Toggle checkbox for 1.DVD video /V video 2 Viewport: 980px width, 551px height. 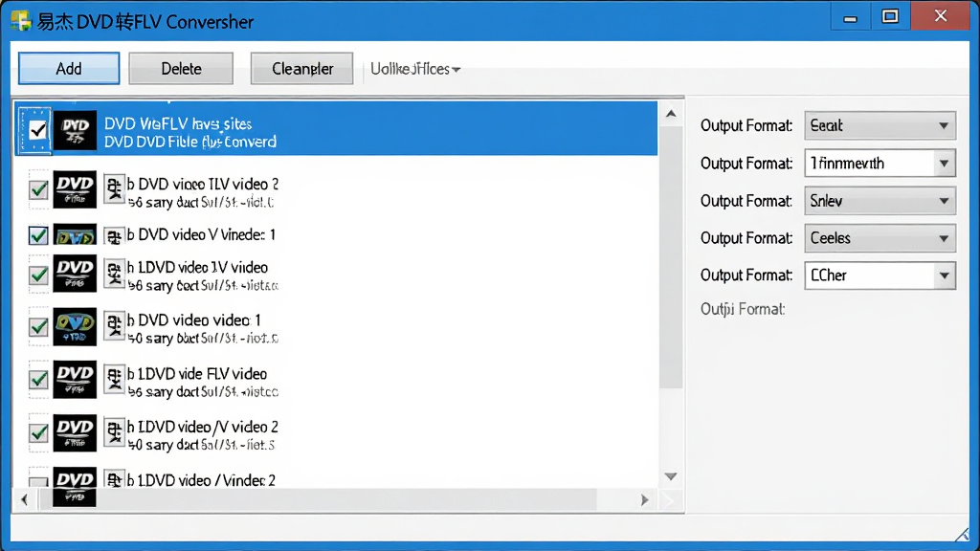click(x=38, y=432)
